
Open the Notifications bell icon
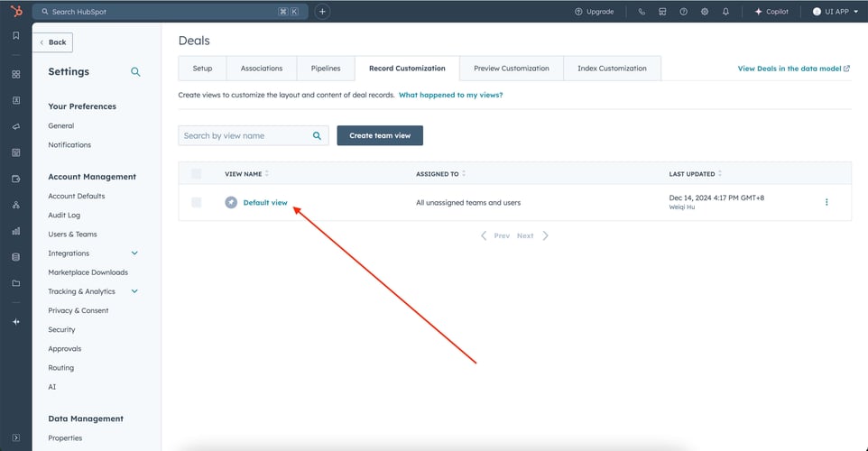tap(725, 11)
